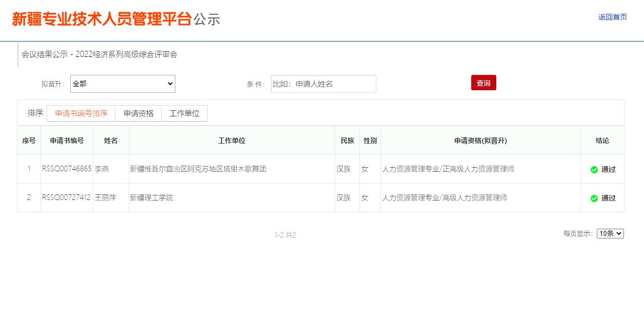The width and height of the screenshot is (644, 320).
Task: Sort by 工作单位 tab
Action: coord(185,113)
